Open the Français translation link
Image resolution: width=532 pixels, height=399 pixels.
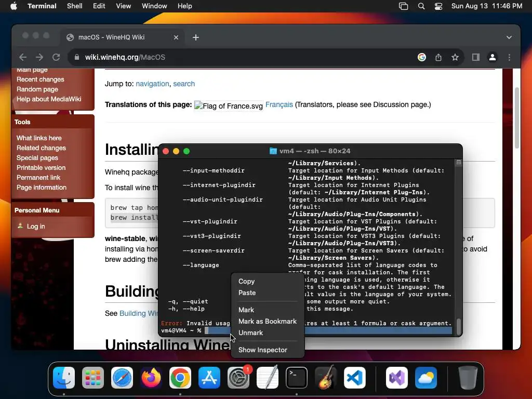click(x=279, y=104)
